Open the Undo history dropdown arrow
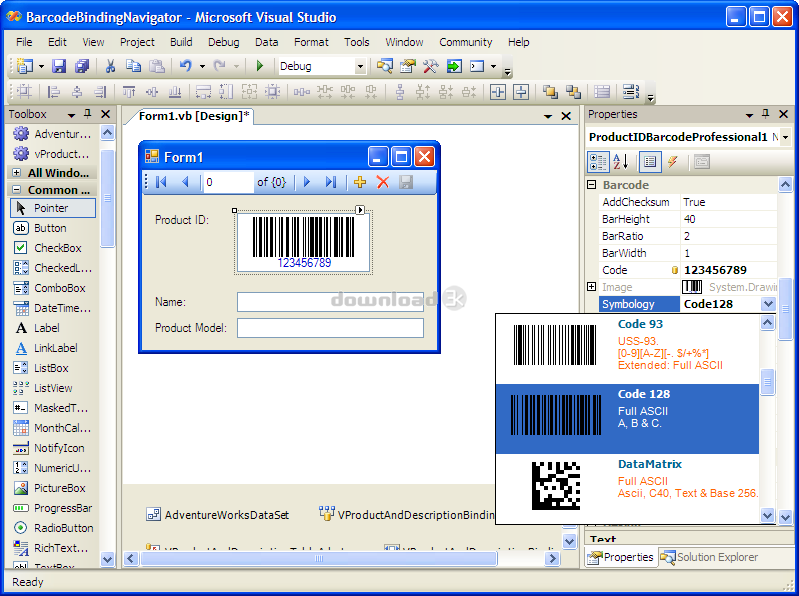The width and height of the screenshot is (799, 596). tap(202, 66)
